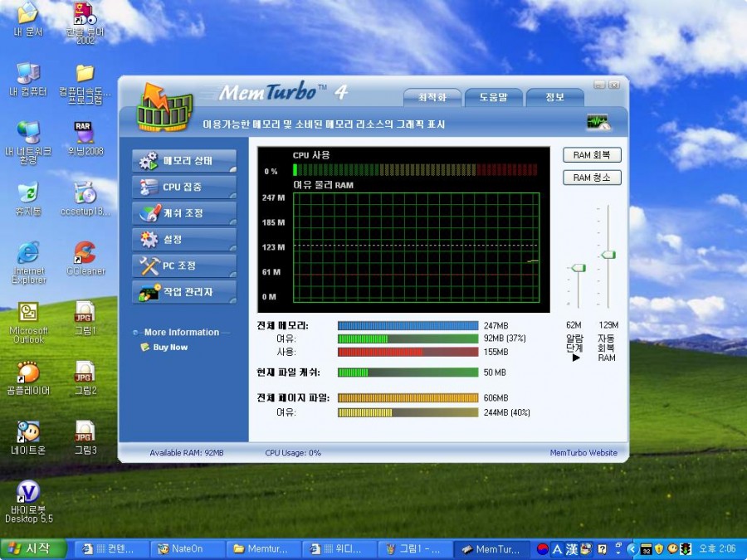Click the 漢 hanja conversion icon
747x560 pixels.
tap(571, 549)
